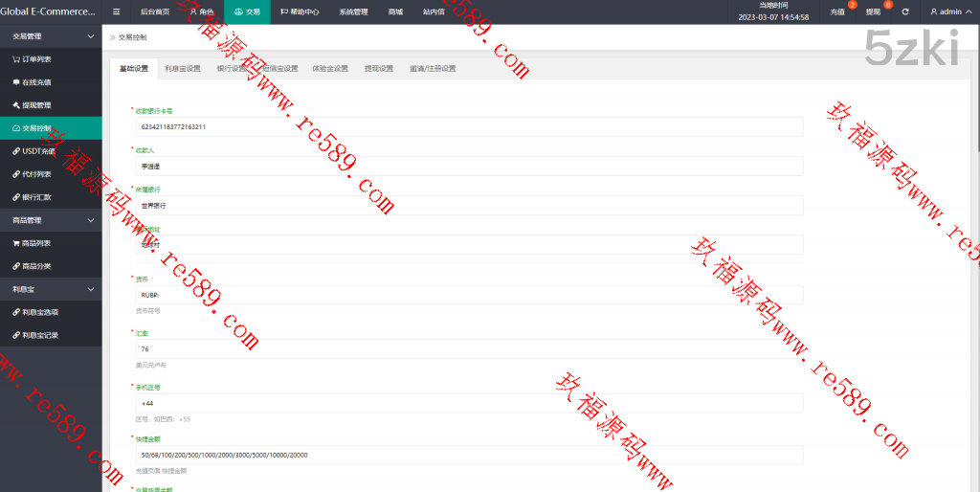Click the page vertical scrollbar
The height and width of the screenshot is (492, 980).
977,87
